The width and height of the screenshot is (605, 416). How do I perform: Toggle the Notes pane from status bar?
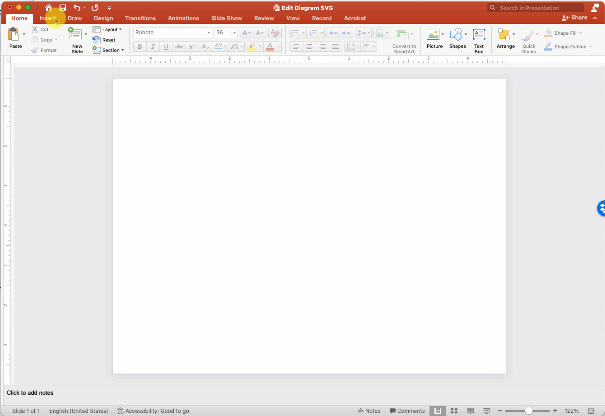(369, 411)
